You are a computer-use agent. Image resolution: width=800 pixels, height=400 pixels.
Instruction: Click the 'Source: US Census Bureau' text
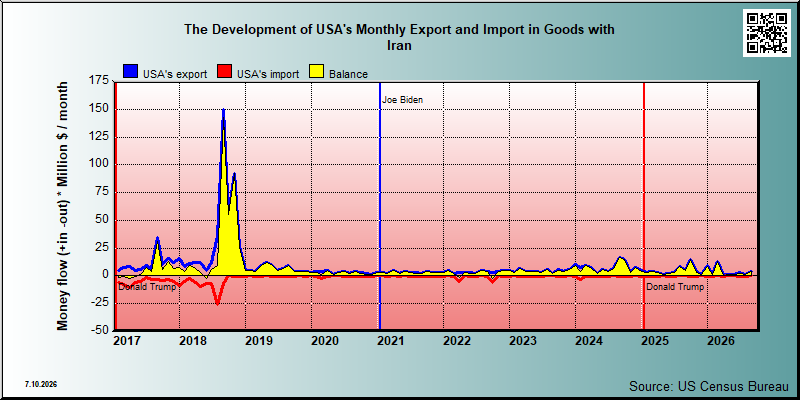pos(710,385)
